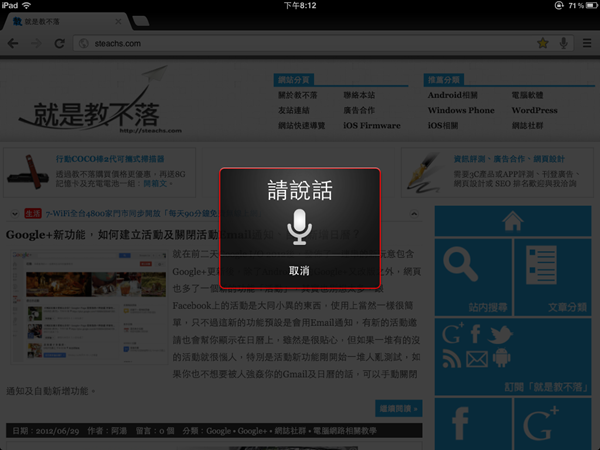Click the browser forward arrow
600x450 pixels.
click(x=36, y=43)
